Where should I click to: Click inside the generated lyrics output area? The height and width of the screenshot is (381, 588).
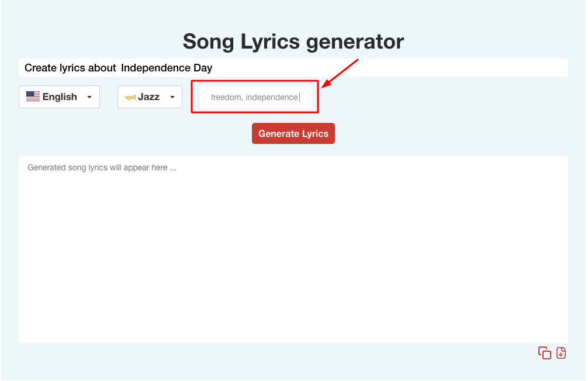293,249
